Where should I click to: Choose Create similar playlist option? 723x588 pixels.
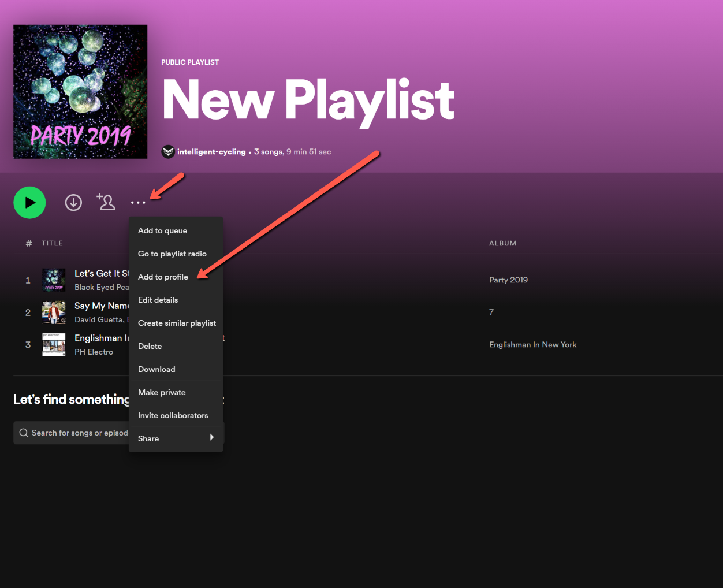[177, 323]
